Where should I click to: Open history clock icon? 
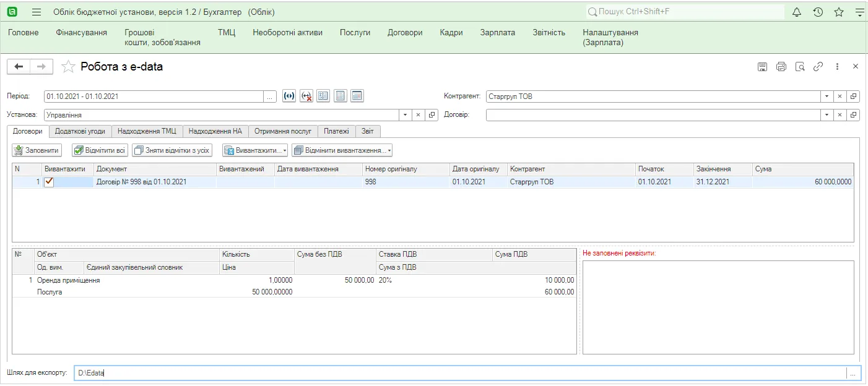(x=818, y=12)
